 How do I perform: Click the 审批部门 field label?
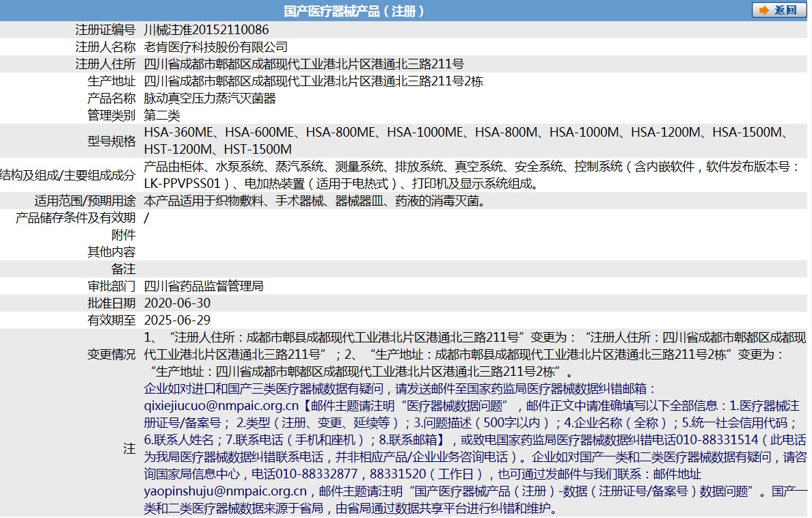(111, 286)
